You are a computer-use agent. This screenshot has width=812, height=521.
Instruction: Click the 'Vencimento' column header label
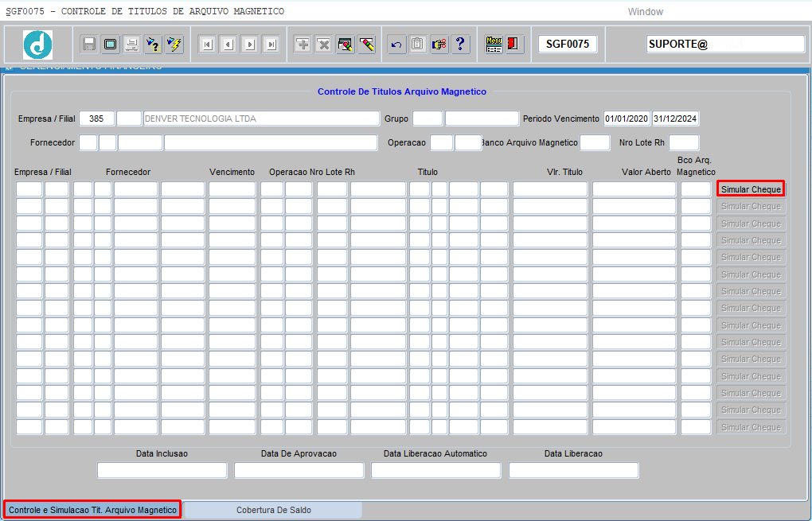(232, 172)
